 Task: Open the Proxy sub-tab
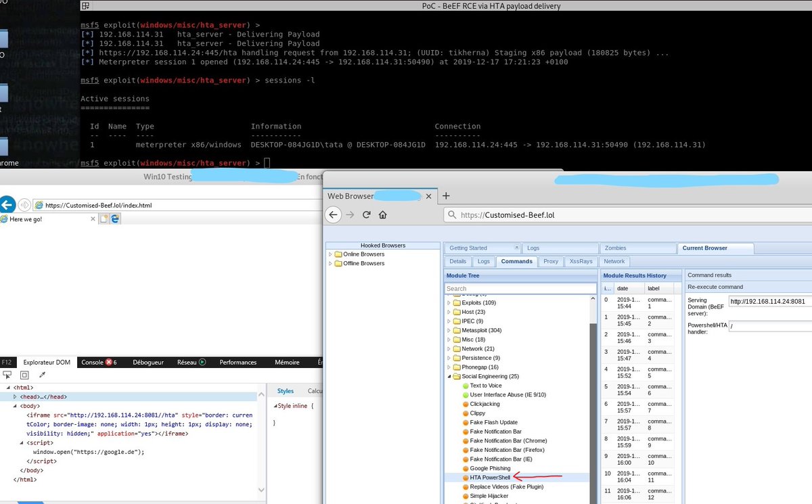[551, 261]
